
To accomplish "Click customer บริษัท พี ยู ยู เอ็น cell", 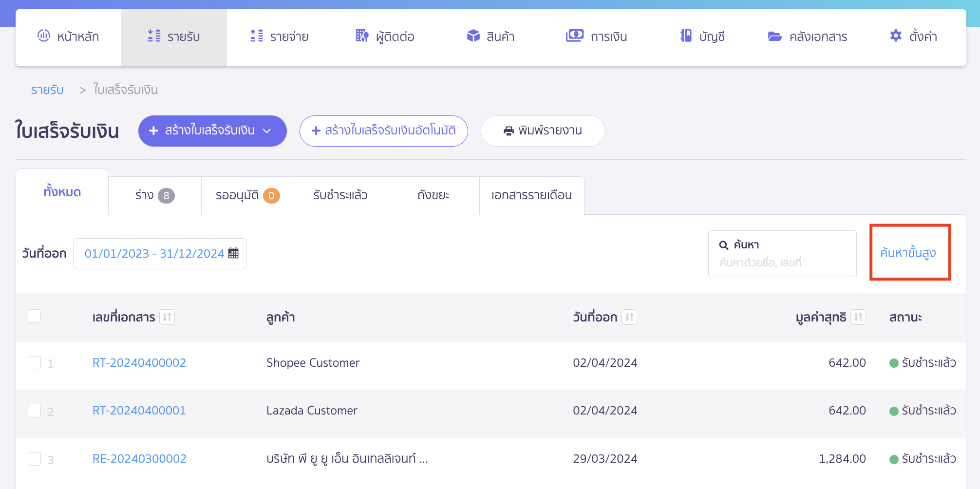I will pyautogui.click(x=347, y=459).
